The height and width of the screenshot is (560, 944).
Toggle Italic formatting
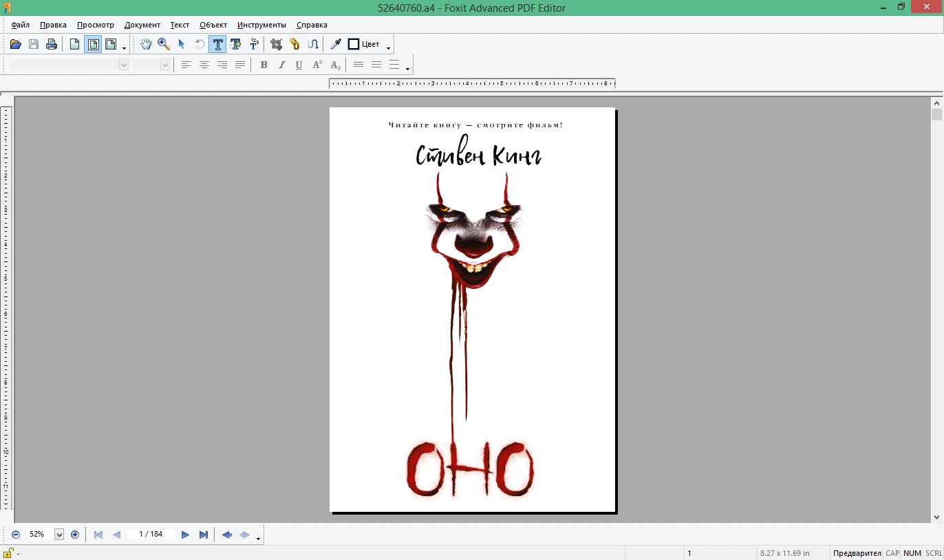click(281, 65)
